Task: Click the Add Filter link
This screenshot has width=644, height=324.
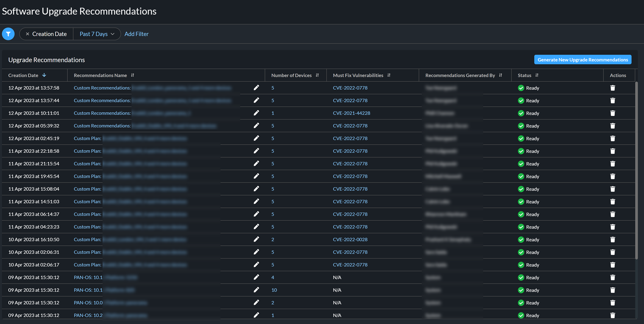Action: coord(136,34)
